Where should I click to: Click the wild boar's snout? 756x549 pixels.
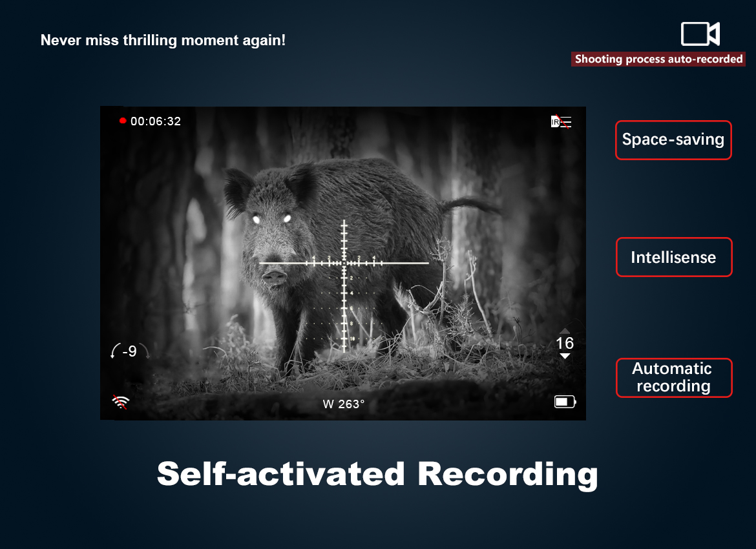click(275, 276)
